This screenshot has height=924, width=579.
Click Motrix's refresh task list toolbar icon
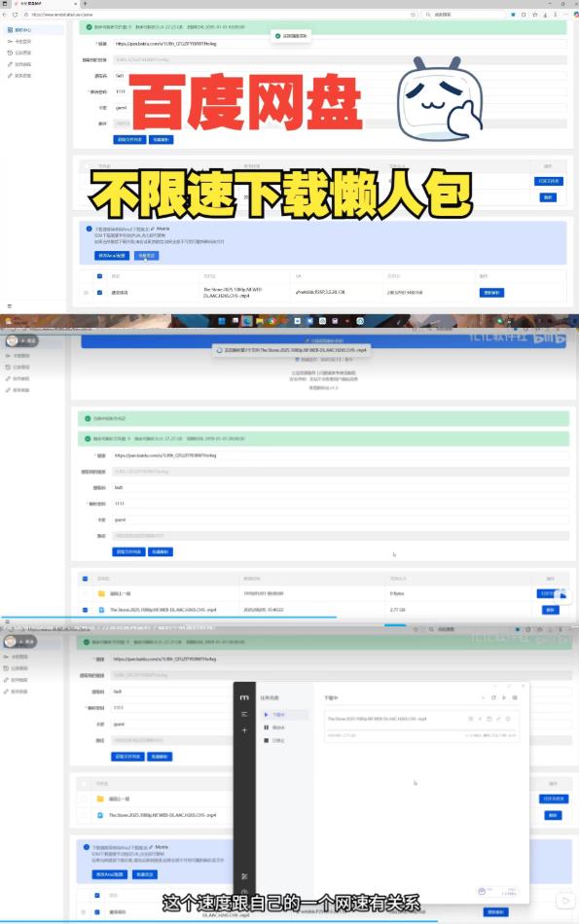pos(493,697)
